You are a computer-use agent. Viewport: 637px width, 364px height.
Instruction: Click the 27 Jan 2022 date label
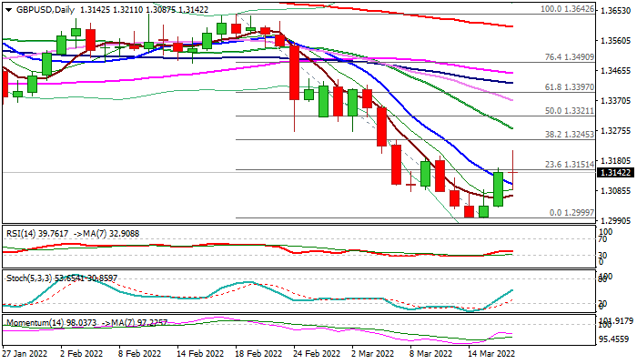(x=26, y=351)
